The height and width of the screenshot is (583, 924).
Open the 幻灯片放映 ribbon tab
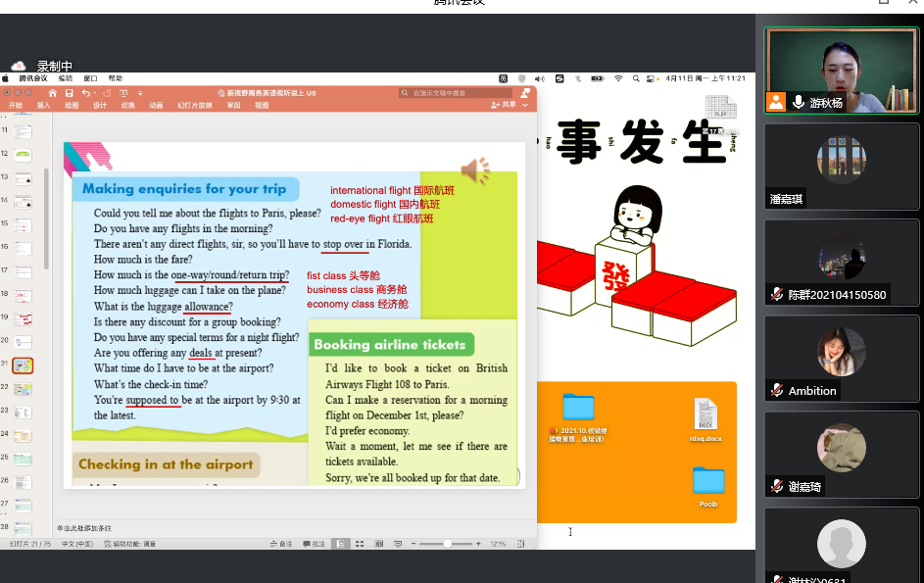[194, 105]
